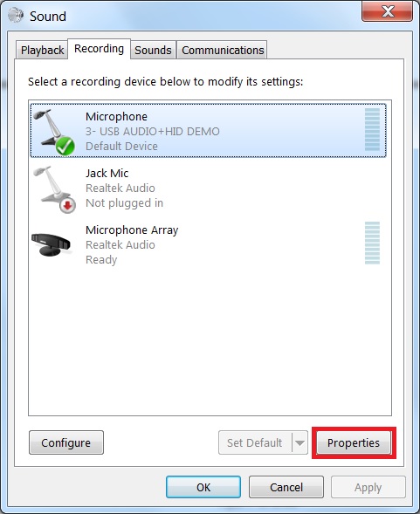
Task: Click the Set Default button
Action: (x=255, y=442)
